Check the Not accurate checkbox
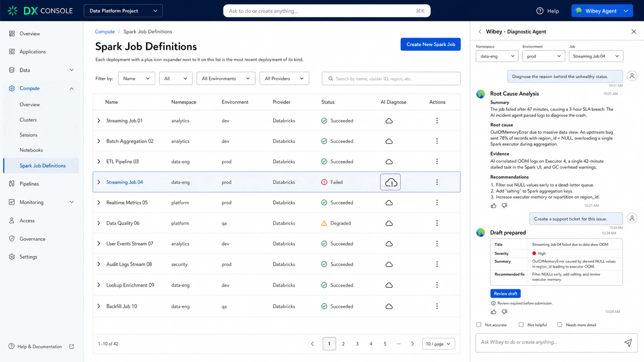Image resolution: width=644 pixels, height=362 pixels. pyautogui.click(x=479, y=325)
